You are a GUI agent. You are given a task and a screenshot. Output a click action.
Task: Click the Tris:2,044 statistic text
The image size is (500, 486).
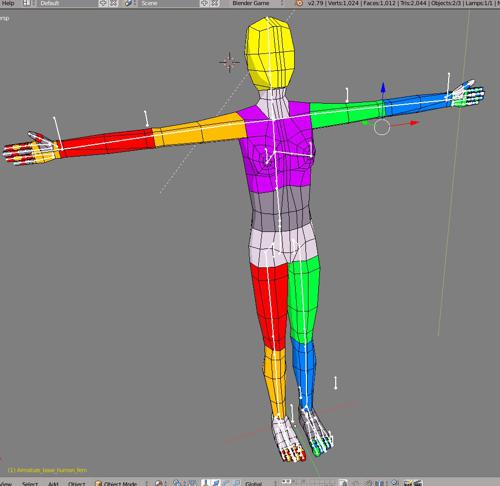pos(412,3)
